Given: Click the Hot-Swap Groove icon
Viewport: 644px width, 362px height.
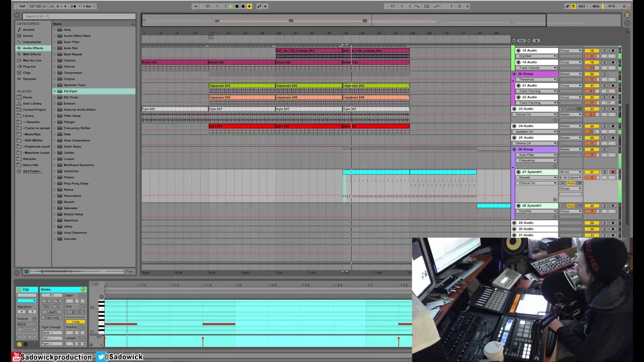Looking at the screenshot, I should (x=34, y=318).
